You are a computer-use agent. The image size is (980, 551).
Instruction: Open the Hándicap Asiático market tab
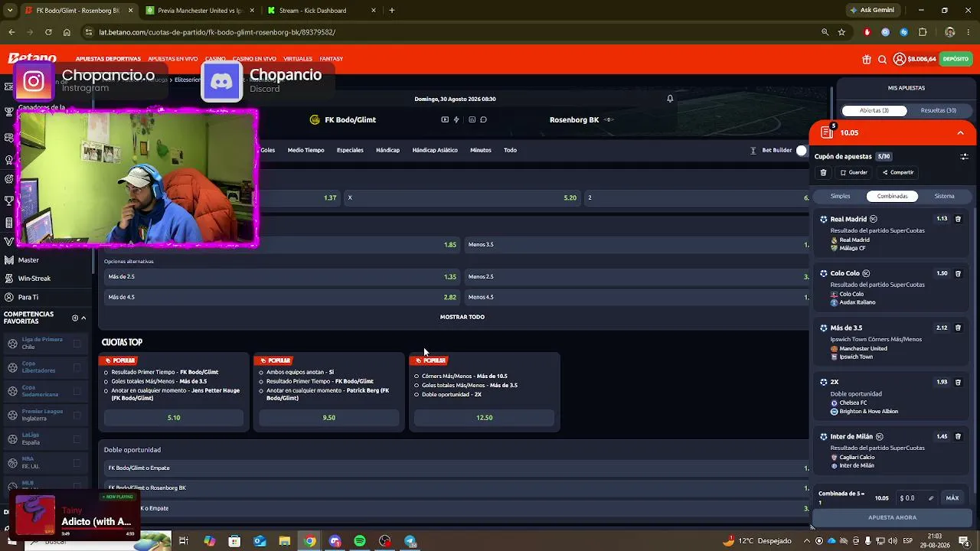tap(435, 150)
